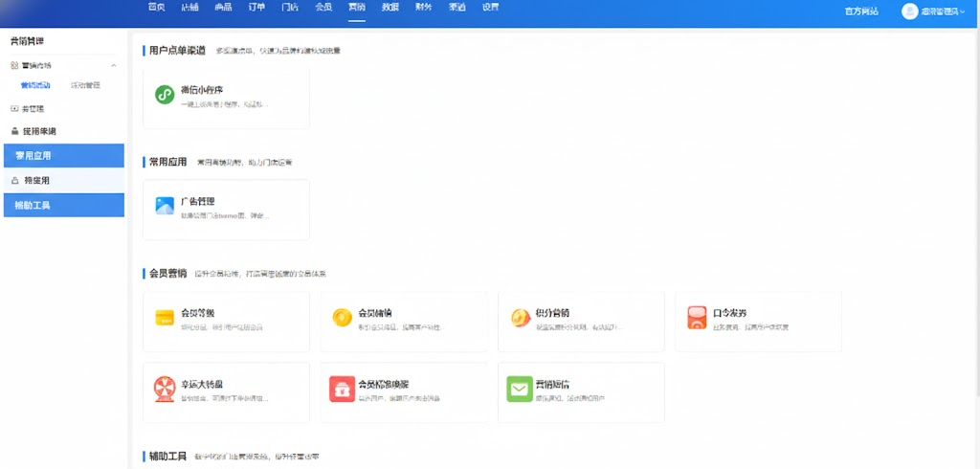Open the 幸运大转盘 wheel icon
This screenshot has height=469, width=980.
(165, 389)
